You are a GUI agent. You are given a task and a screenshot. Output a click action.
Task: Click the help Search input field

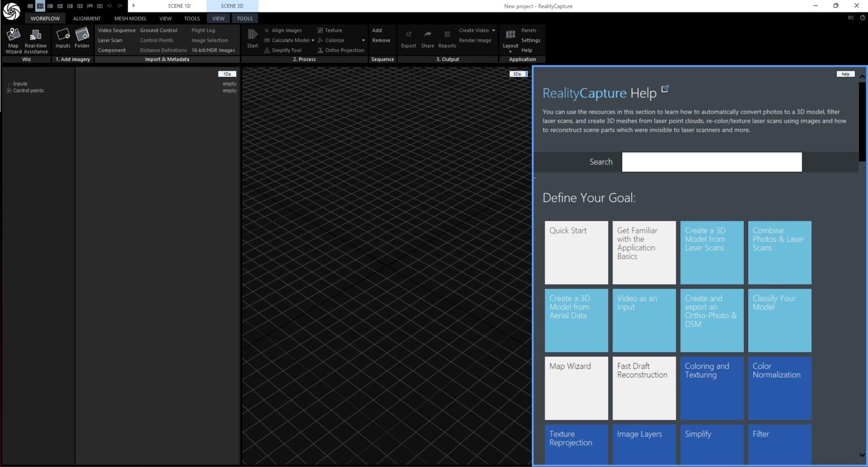tap(711, 162)
